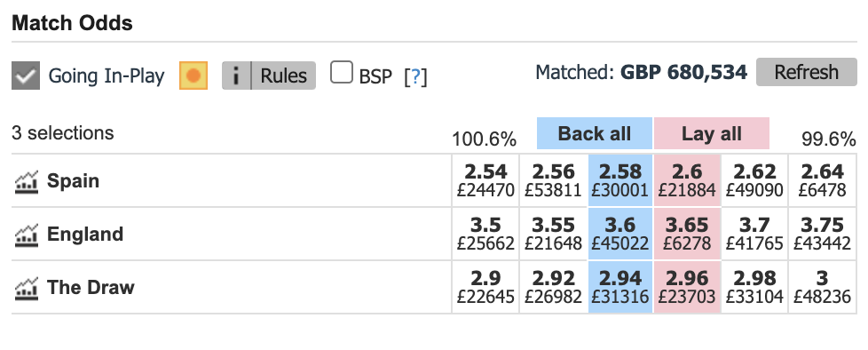
Task: Back England at 3.6
Action: click(x=620, y=234)
